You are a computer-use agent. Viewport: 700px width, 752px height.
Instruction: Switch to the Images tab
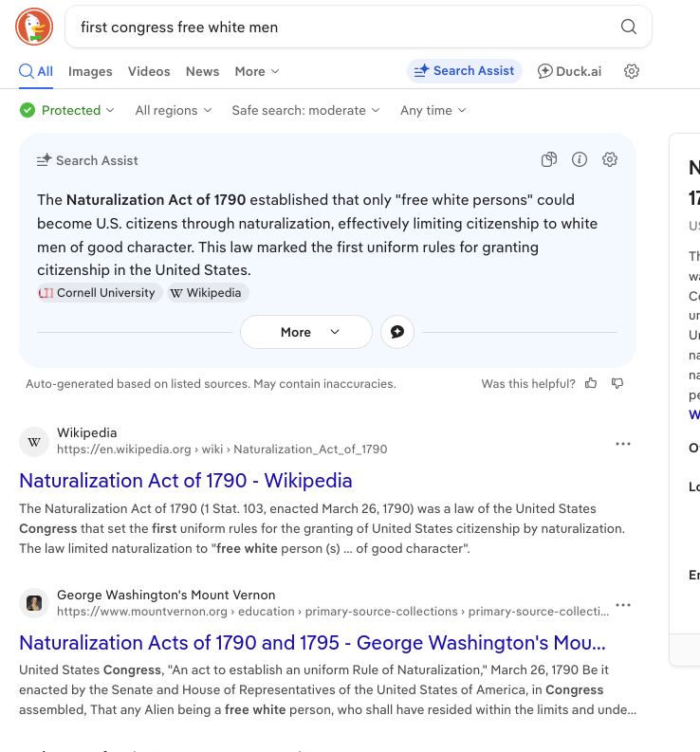[x=90, y=71]
